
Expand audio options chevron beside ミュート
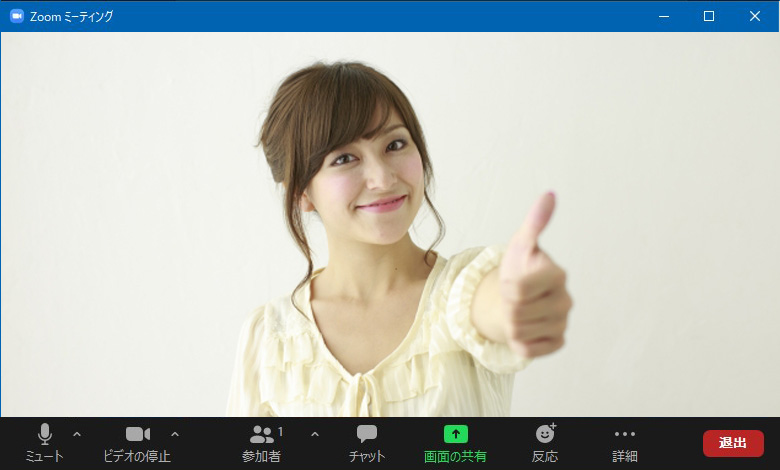[x=77, y=434]
